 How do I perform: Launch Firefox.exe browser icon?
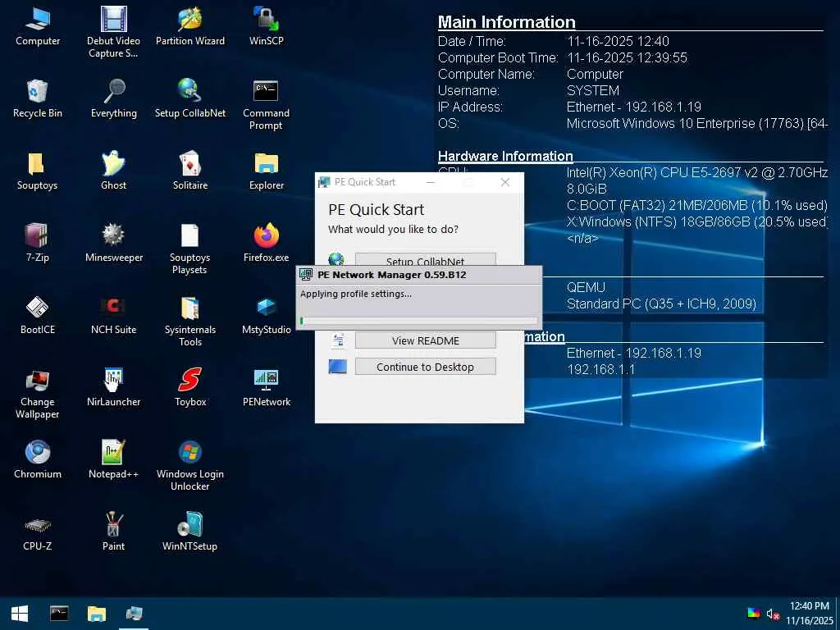pyautogui.click(x=267, y=243)
